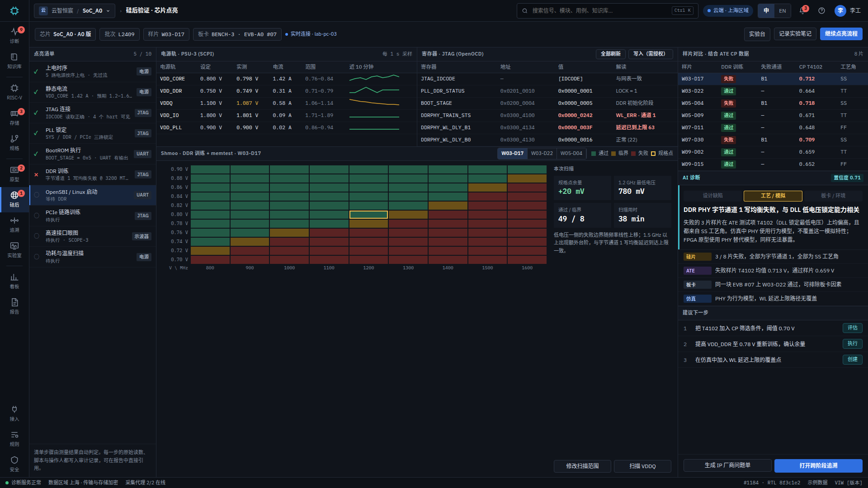Open the 接入 plug sidebar icon

(x=14, y=413)
